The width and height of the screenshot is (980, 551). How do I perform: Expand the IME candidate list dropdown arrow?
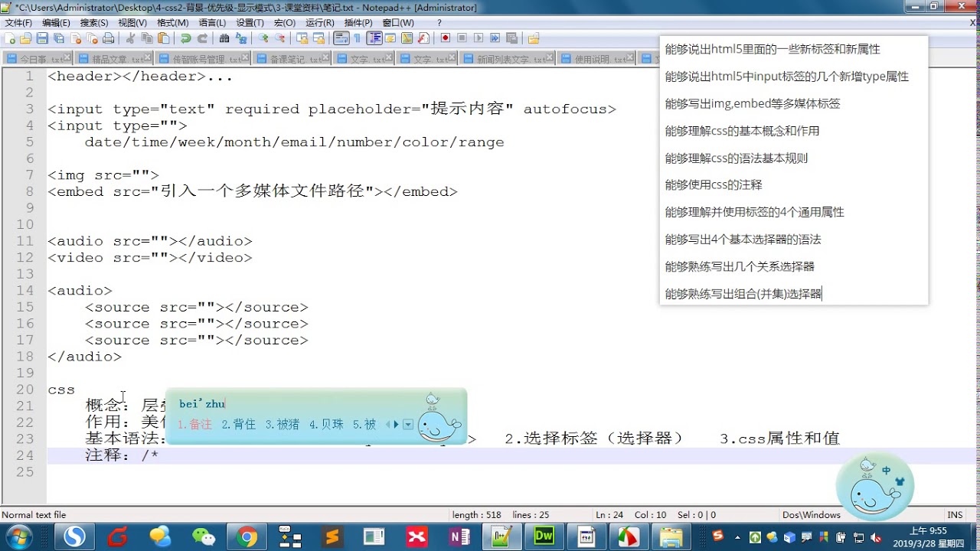pyautogui.click(x=407, y=424)
